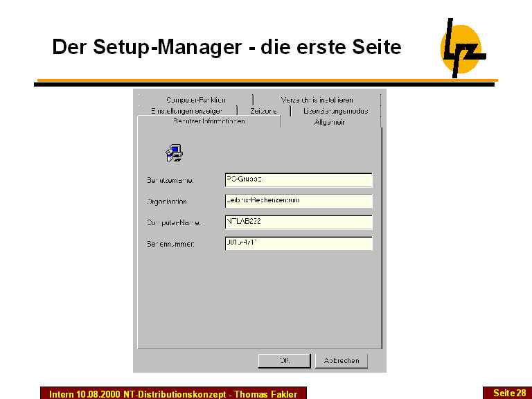532x399 pixels.
Task: Click into the Benutzername input field
Action: click(x=299, y=180)
